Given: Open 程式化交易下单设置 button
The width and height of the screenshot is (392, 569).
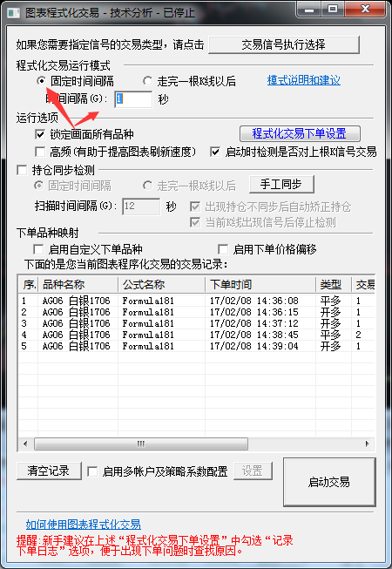Looking at the screenshot, I should pos(300,133).
